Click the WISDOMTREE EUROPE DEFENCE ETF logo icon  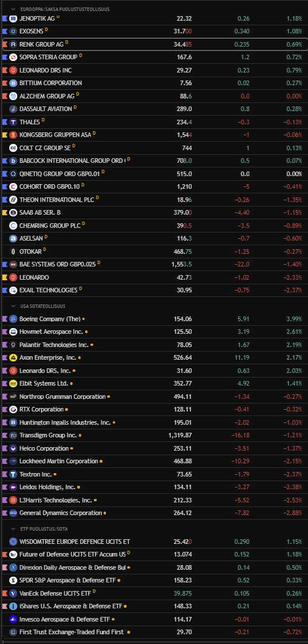[x=13, y=542]
